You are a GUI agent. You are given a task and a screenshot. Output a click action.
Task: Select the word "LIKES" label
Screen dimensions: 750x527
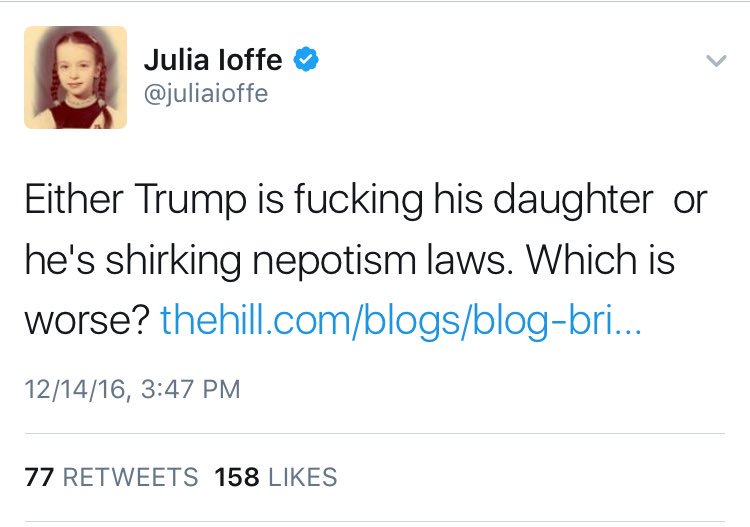point(301,477)
